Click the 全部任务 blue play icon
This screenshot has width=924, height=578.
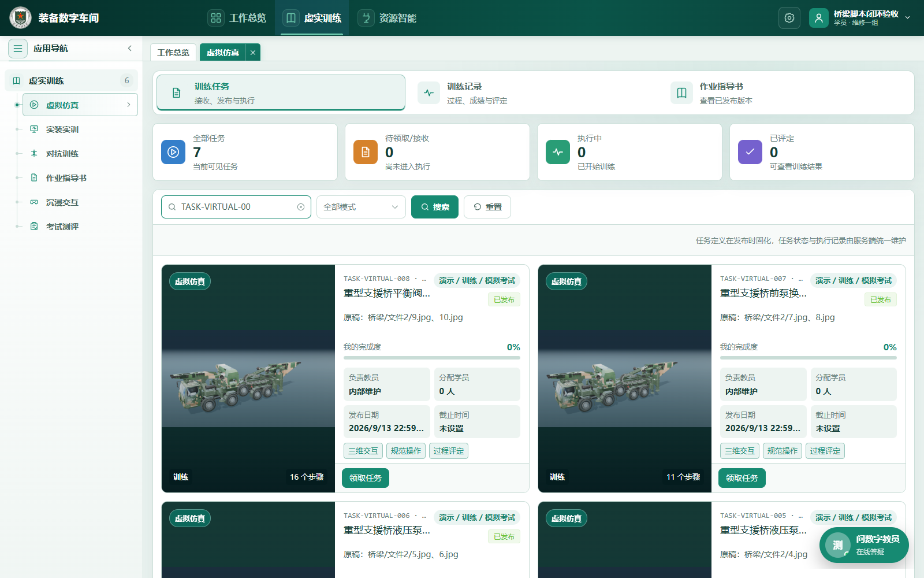173,152
